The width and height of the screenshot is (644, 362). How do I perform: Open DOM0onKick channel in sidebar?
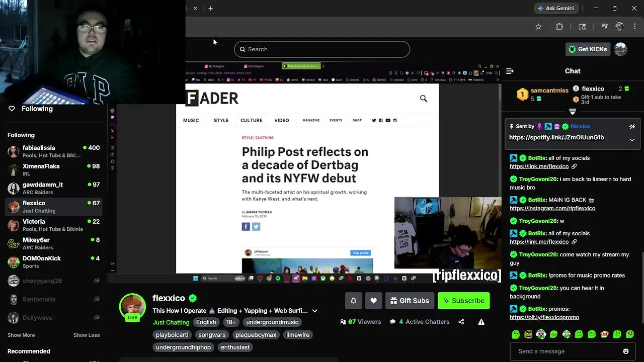click(54, 262)
